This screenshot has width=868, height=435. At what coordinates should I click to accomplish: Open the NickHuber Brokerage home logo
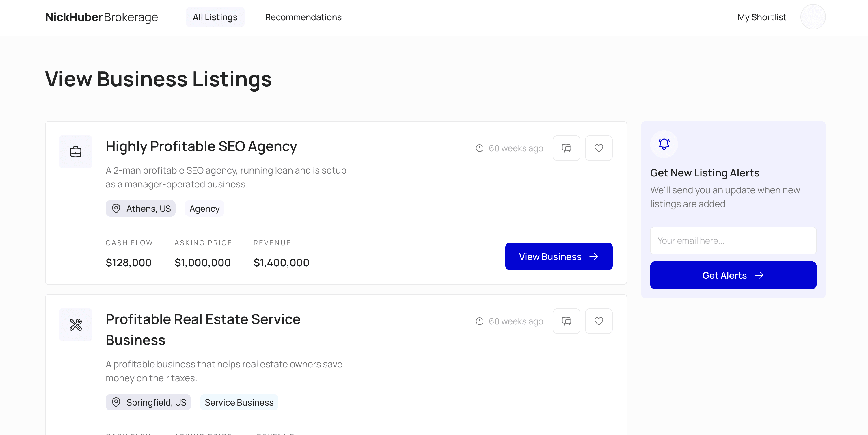[101, 17]
